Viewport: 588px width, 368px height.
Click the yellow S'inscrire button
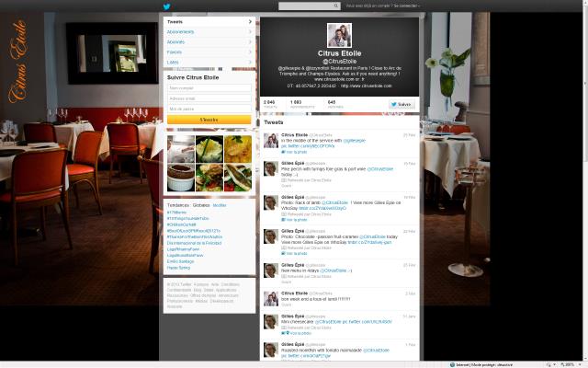coord(209,120)
